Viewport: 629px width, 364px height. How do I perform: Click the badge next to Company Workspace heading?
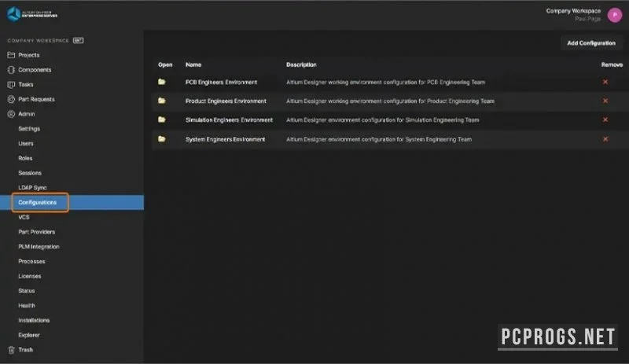[78, 41]
